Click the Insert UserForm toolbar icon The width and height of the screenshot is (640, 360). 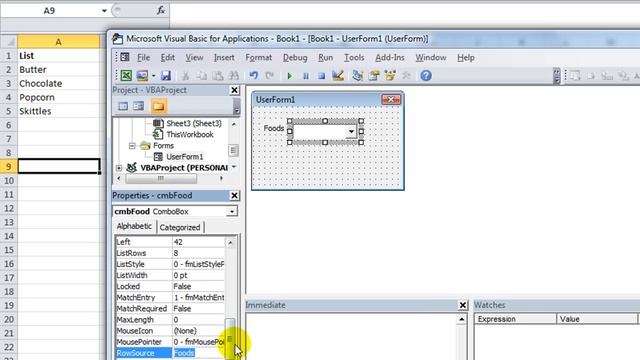click(142, 76)
